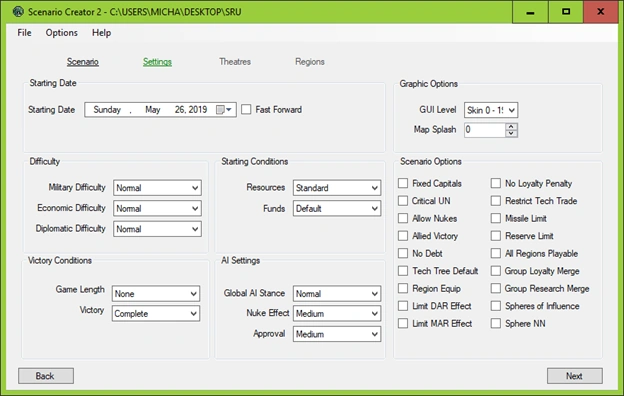Open the GUI Level skin dropdown
Image resolution: width=624 pixels, height=396 pixels.
click(x=491, y=110)
